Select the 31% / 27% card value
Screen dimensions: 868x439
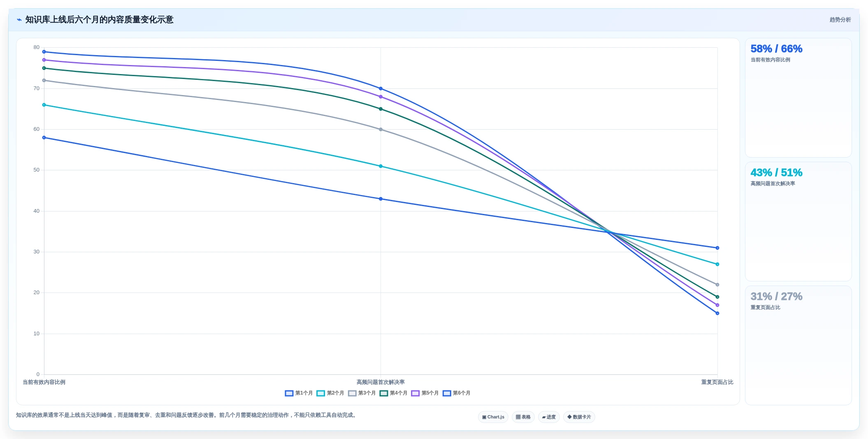click(776, 297)
